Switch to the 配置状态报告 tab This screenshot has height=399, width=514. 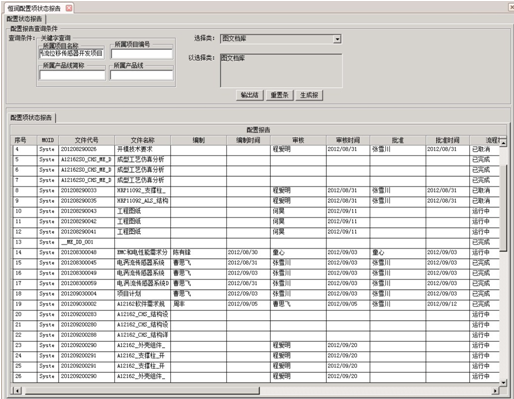tap(24, 19)
